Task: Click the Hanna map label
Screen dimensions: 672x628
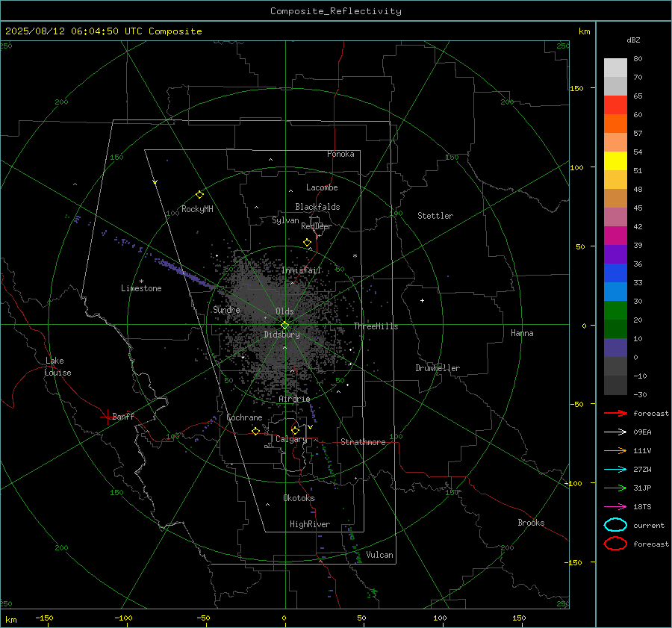Action: pyautogui.click(x=522, y=333)
